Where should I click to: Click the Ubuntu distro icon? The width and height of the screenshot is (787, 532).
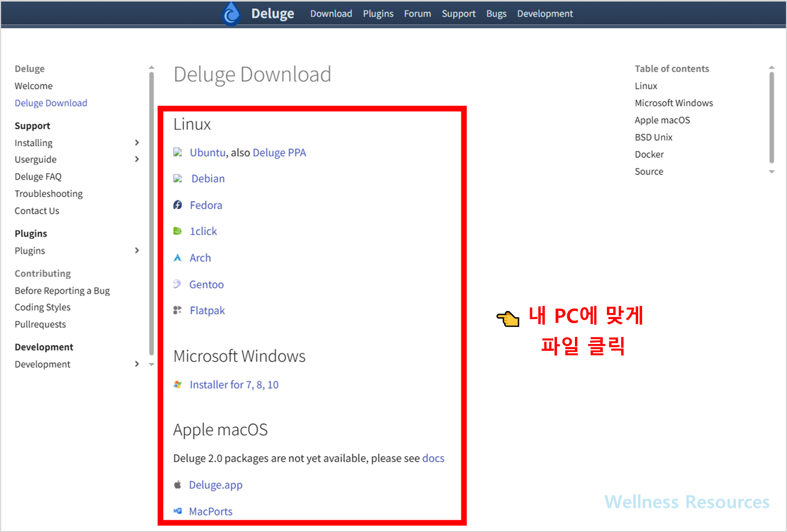tap(178, 152)
